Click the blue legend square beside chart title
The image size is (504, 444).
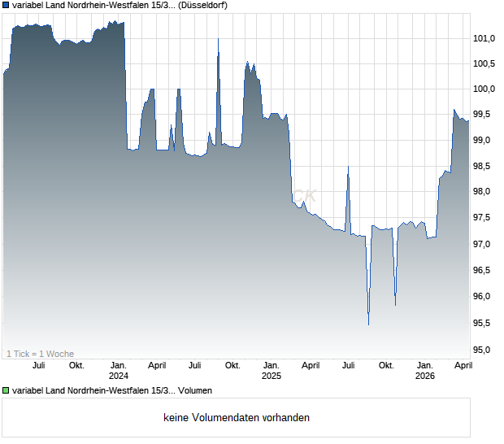7,6
